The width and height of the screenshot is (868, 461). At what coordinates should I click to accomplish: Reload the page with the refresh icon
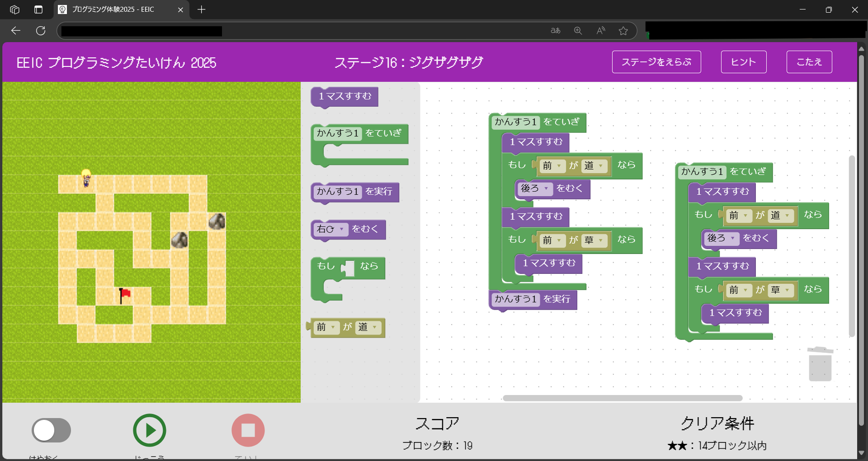click(x=41, y=31)
